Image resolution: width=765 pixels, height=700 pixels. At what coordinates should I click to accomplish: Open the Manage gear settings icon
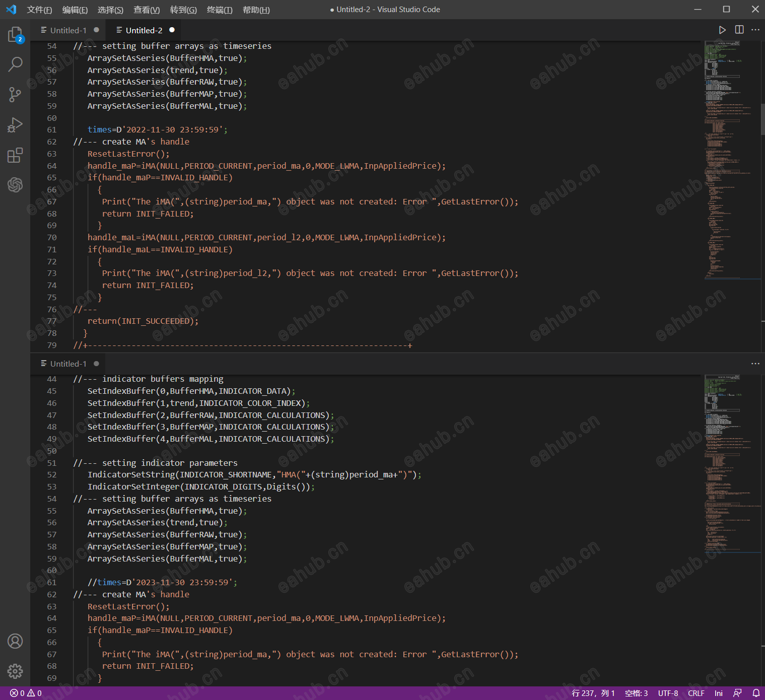click(15, 671)
